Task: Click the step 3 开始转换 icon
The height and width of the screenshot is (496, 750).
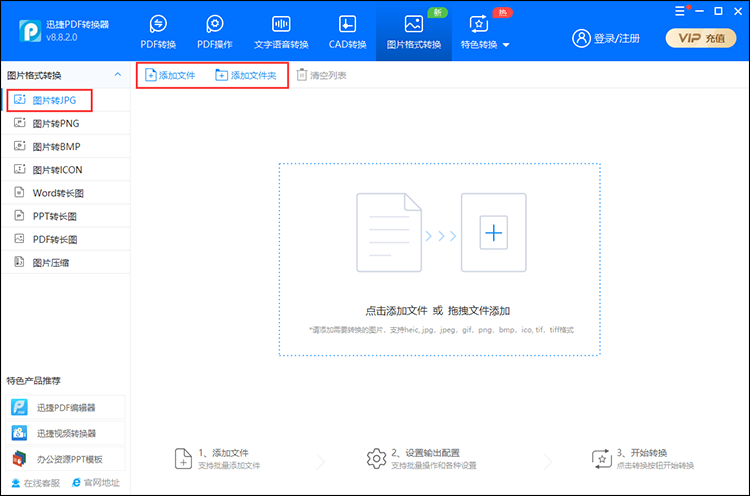Action: point(602,459)
